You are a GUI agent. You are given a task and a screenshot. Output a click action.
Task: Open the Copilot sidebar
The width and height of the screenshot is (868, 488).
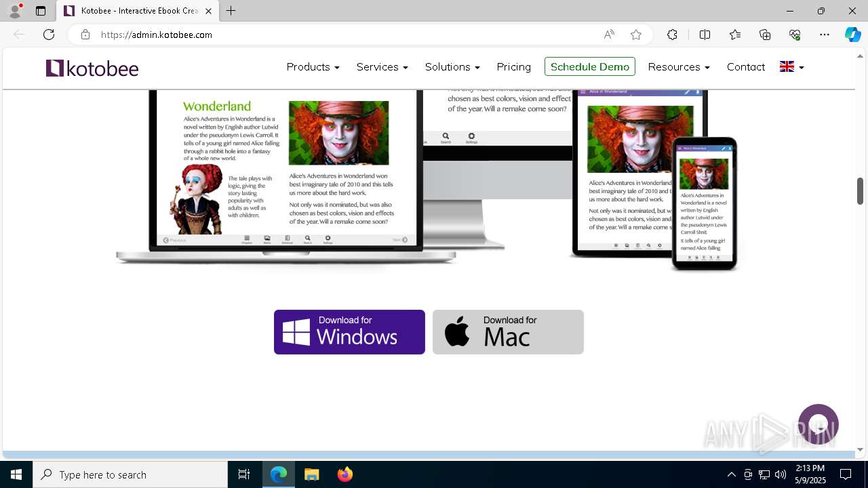pos(852,35)
